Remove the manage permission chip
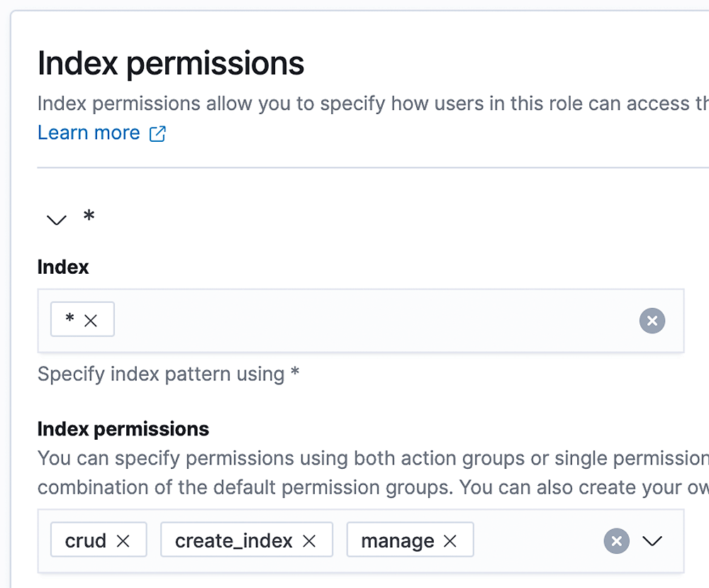Image resolution: width=709 pixels, height=588 pixels. pos(450,541)
